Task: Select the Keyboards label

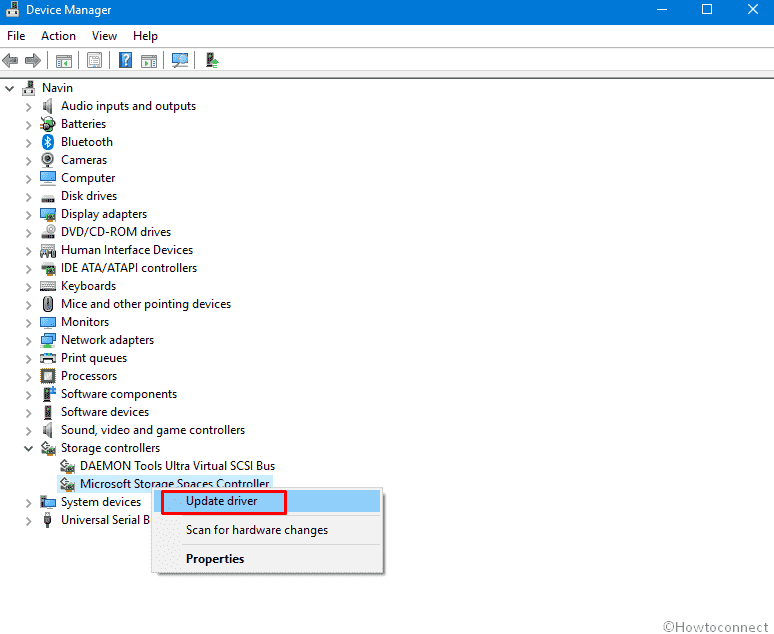Action: 88,286
